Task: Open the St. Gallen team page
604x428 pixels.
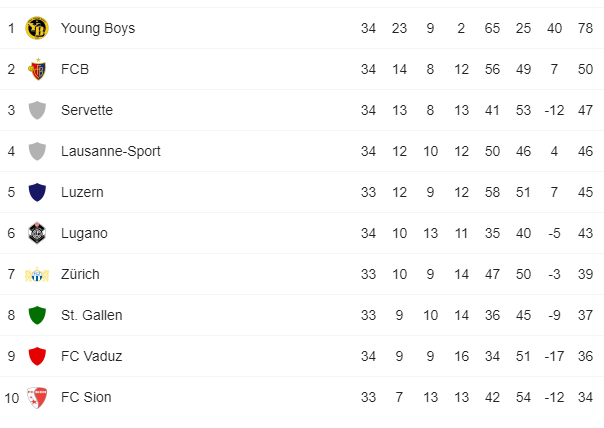Action: (x=91, y=315)
